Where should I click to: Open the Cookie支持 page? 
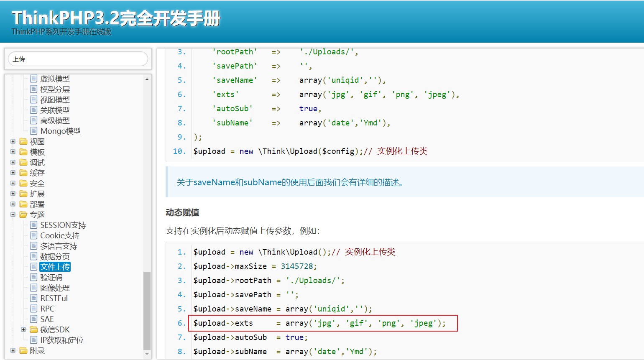[59, 235]
